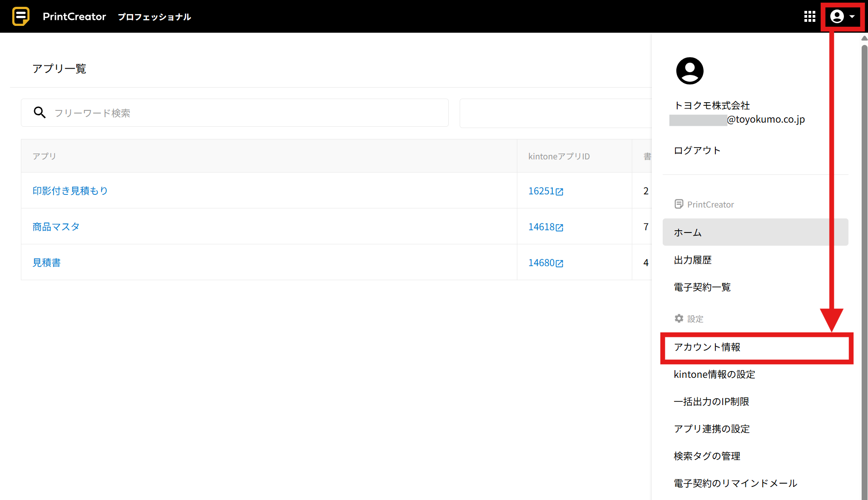
Task: Click the vertical scrollbar on the right
Action: point(864,272)
